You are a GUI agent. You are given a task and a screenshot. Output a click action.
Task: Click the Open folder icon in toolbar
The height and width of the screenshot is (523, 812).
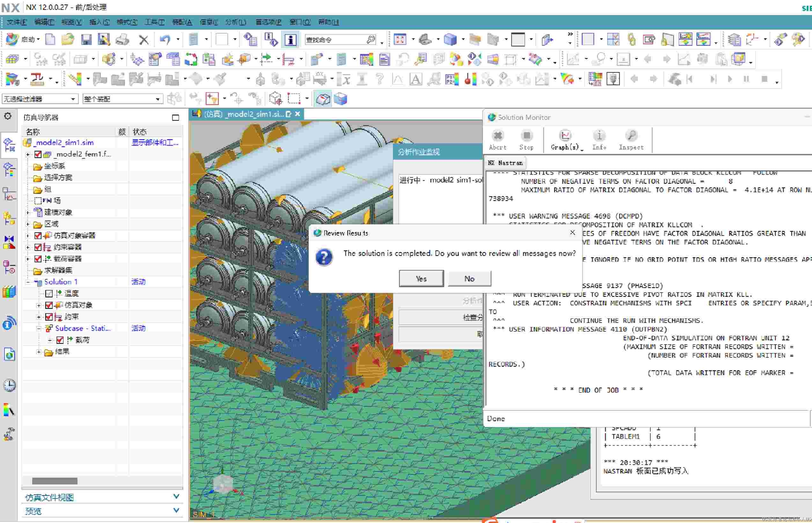pos(68,40)
